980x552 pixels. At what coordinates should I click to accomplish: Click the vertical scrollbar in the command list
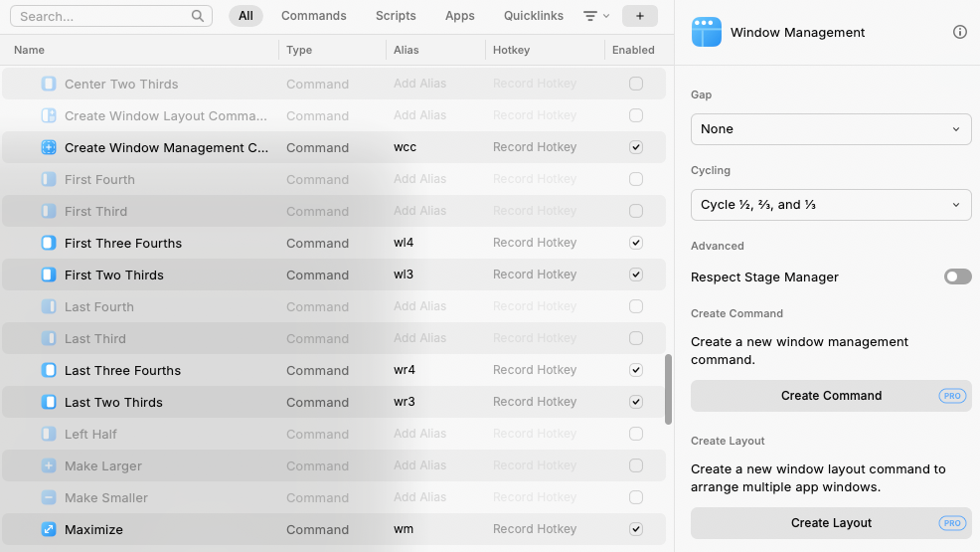click(668, 388)
